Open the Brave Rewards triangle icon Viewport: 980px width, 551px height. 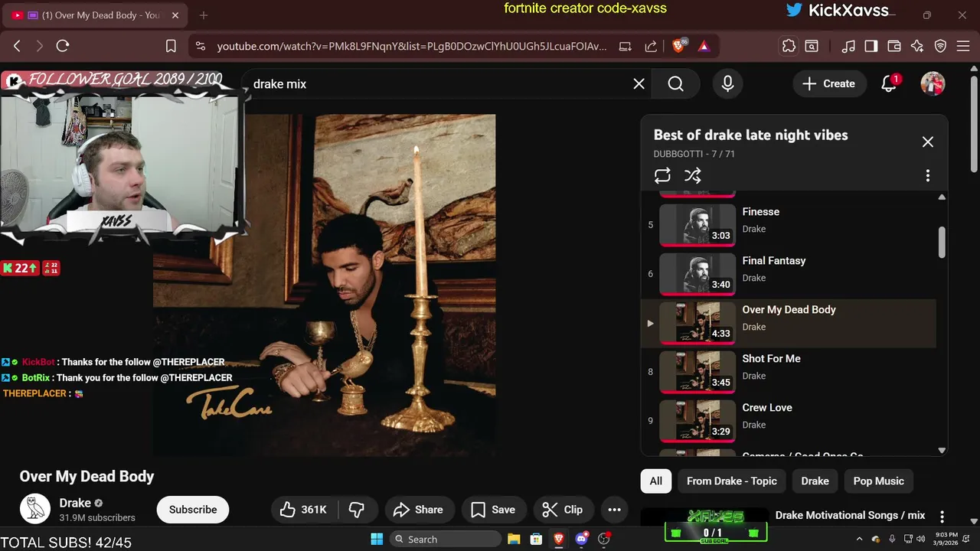(704, 47)
